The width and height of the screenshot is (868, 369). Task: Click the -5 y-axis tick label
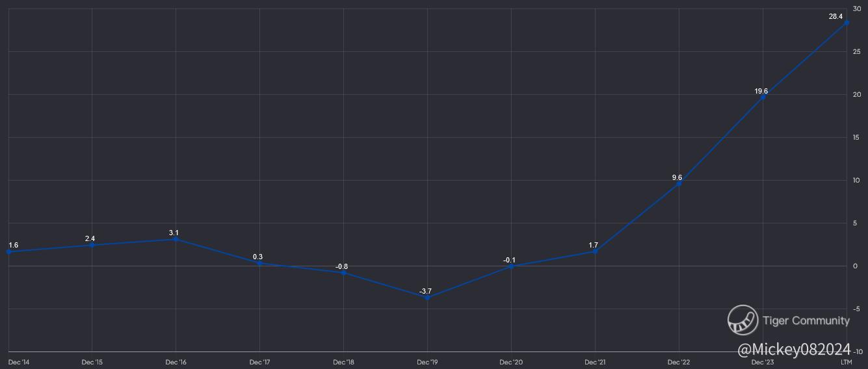click(856, 309)
